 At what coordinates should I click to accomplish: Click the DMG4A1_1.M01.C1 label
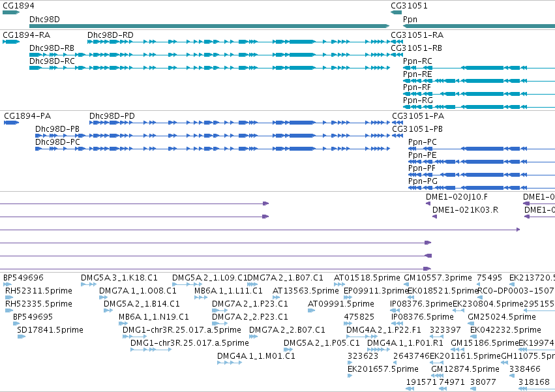(256, 356)
